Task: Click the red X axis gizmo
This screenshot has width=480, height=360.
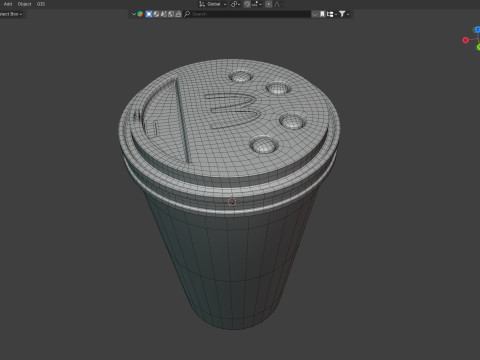Action: click(x=466, y=40)
